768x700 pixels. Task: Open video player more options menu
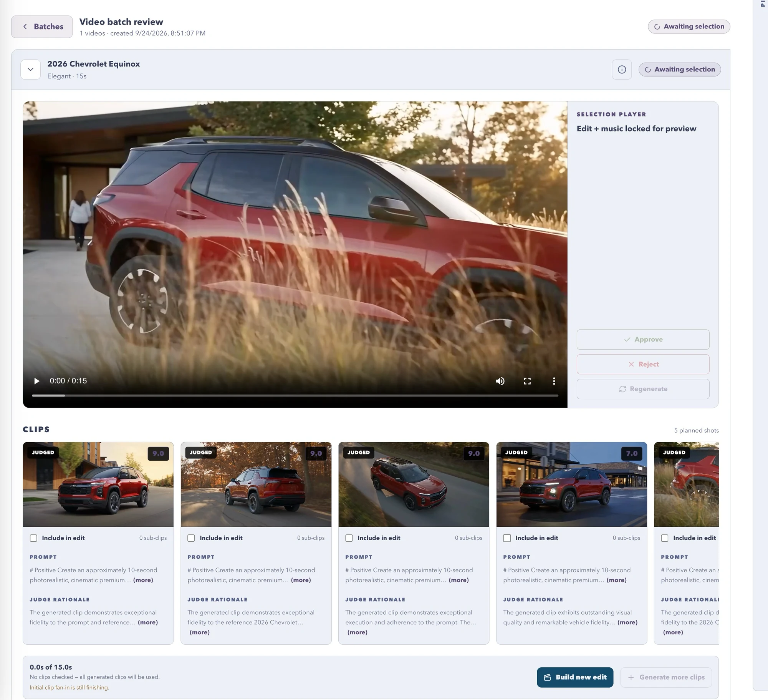point(554,381)
